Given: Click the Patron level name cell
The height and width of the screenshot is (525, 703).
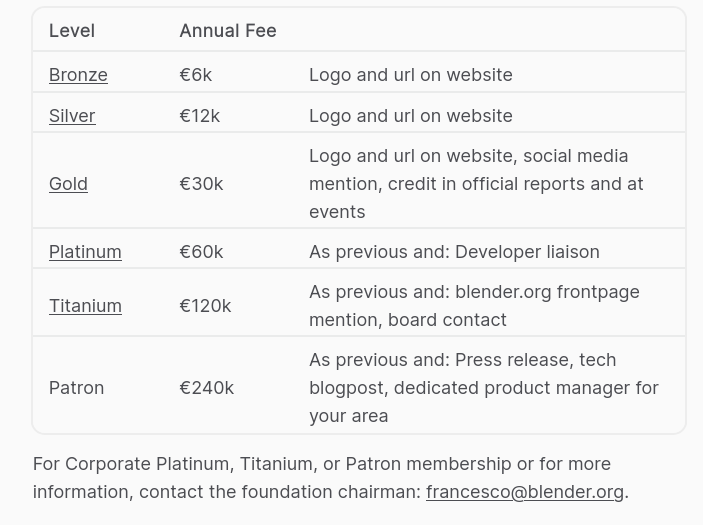Looking at the screenshot, I should (x=76, y=388).
